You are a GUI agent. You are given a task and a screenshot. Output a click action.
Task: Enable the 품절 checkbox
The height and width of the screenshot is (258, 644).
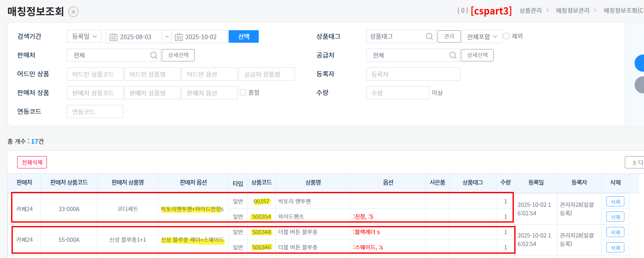coord(243,92)
